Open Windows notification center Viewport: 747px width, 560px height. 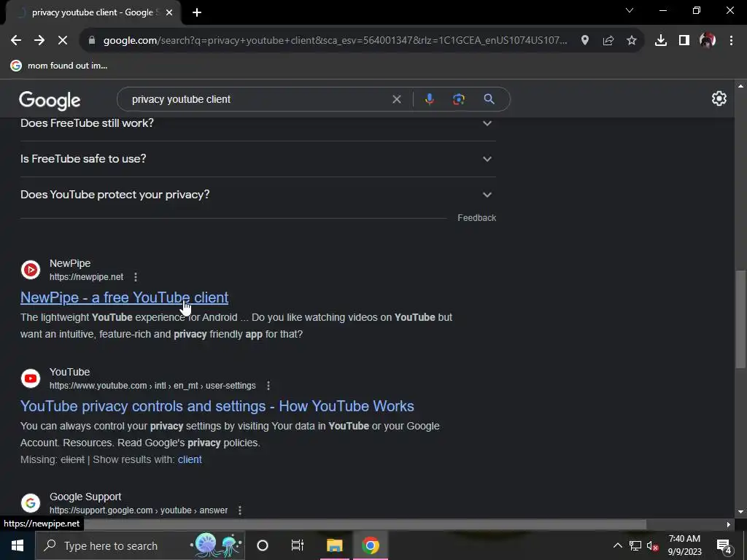(724, 545)
